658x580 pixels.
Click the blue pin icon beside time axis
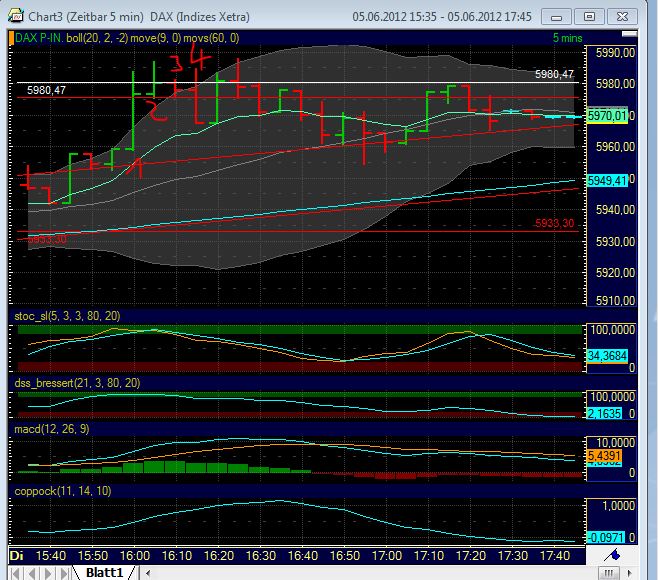click(x=612, y=555)
